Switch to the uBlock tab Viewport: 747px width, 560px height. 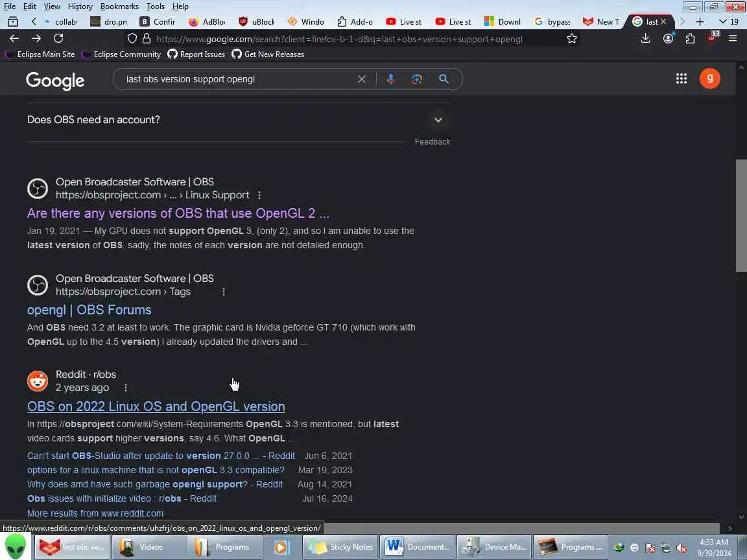pos(257,21)
